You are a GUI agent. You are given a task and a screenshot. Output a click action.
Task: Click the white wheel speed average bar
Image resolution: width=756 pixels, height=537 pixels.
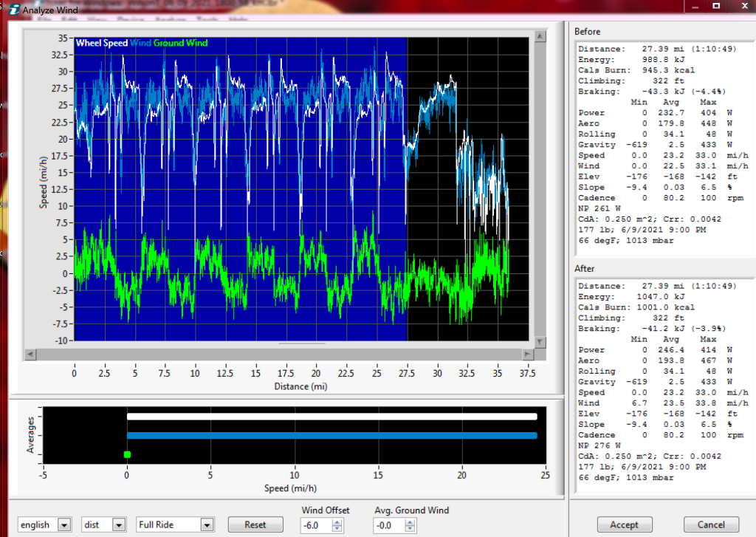[331, 417]
